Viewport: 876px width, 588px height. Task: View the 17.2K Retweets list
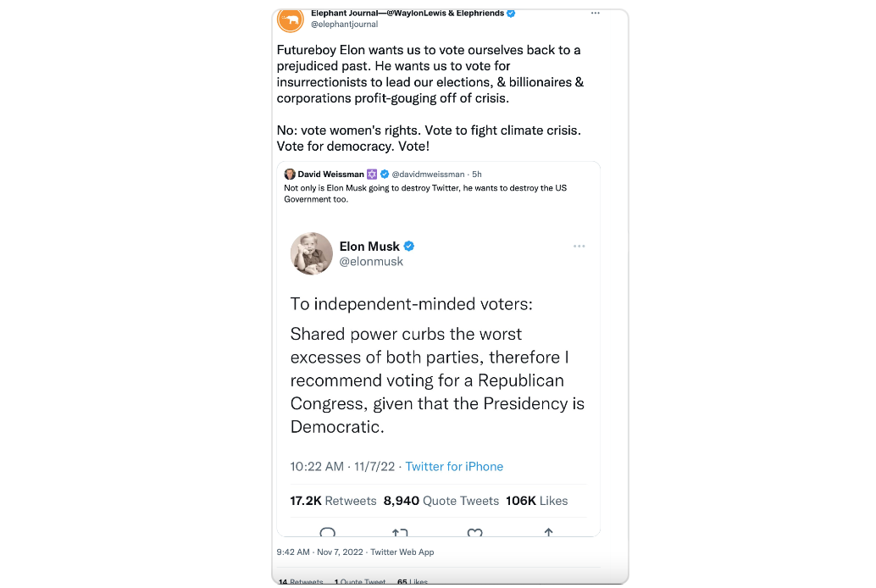pyautogui.click(x=333, y=501)
